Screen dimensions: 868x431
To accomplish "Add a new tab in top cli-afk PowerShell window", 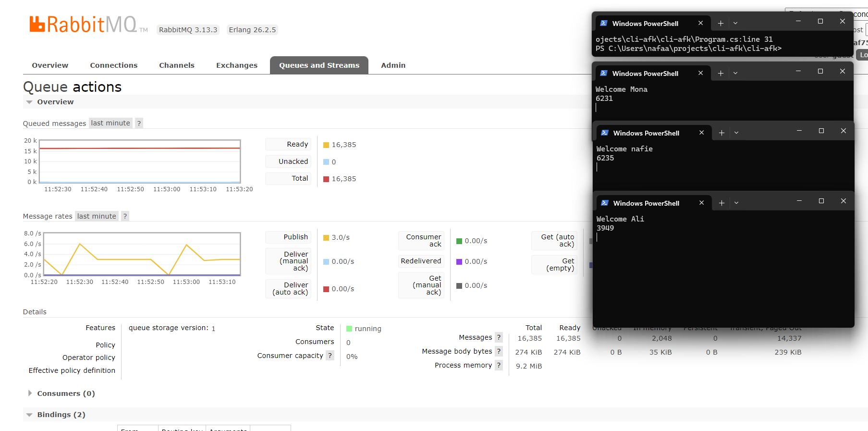I will pyautogui.click(x=721, y=23).
